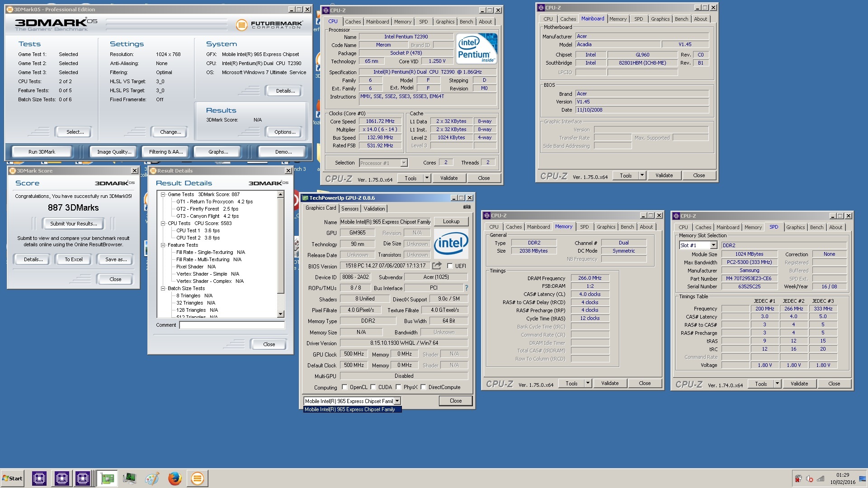The height and width of the screenshot is (488, 868).
Task: Click the security shield tray icon
Action: click(x=798, y=479)
